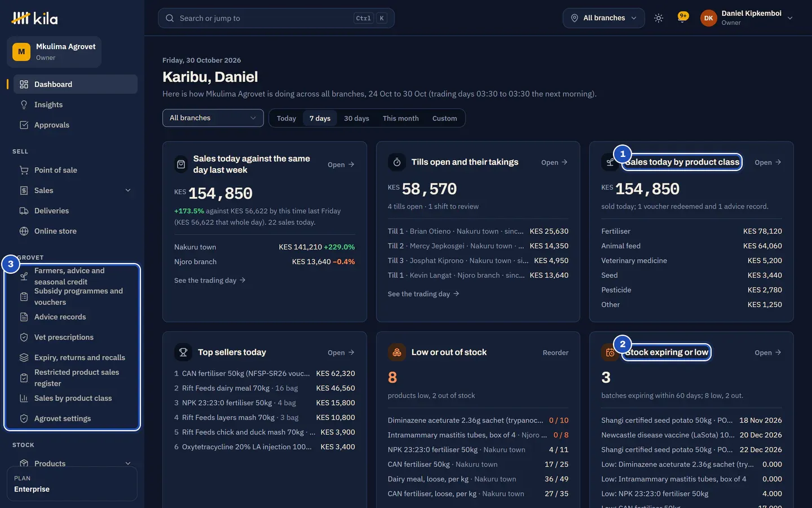Click the Search or jump to field
Screen dimensions: 812x508
[276, 18]
